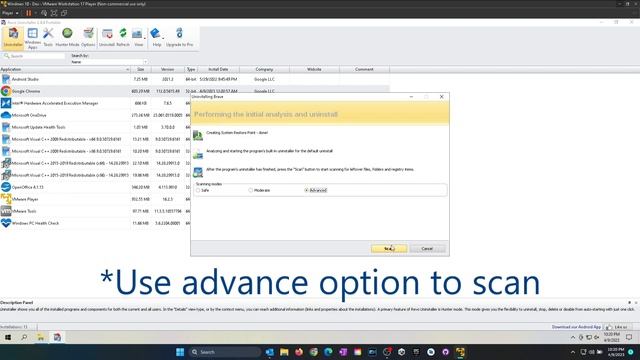Viewport: 640px width, 360px height.
Task: Click the Comment column header
Action: click(x=364, y=69)
